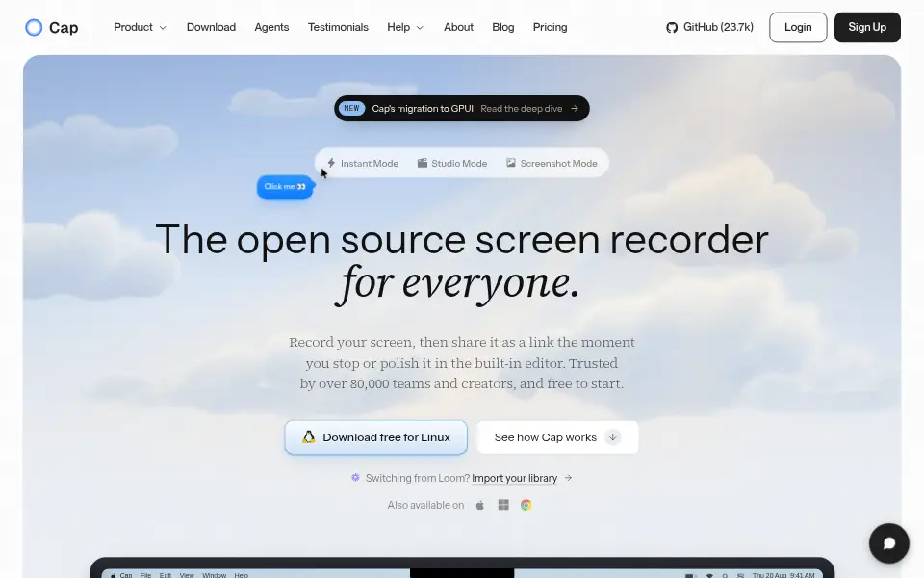
Task: Open the GitHub repository icon link
Action: 672,28
